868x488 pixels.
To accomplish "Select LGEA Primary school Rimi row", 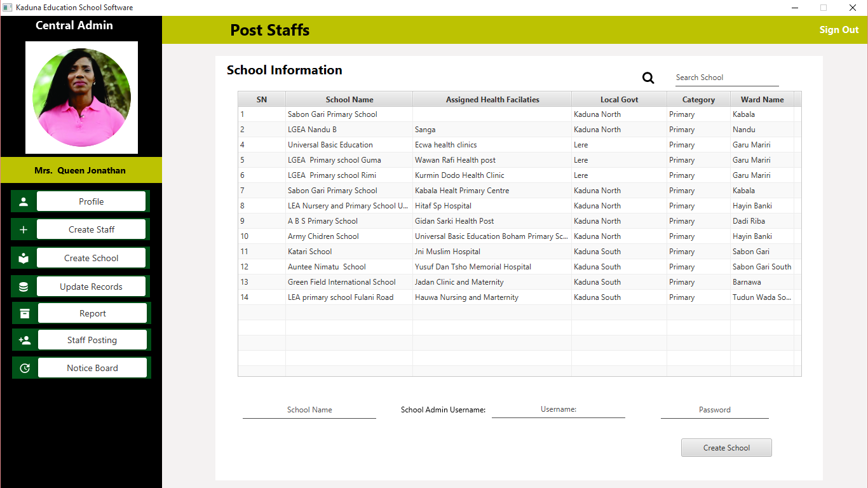I will click(x=519, y=175).
